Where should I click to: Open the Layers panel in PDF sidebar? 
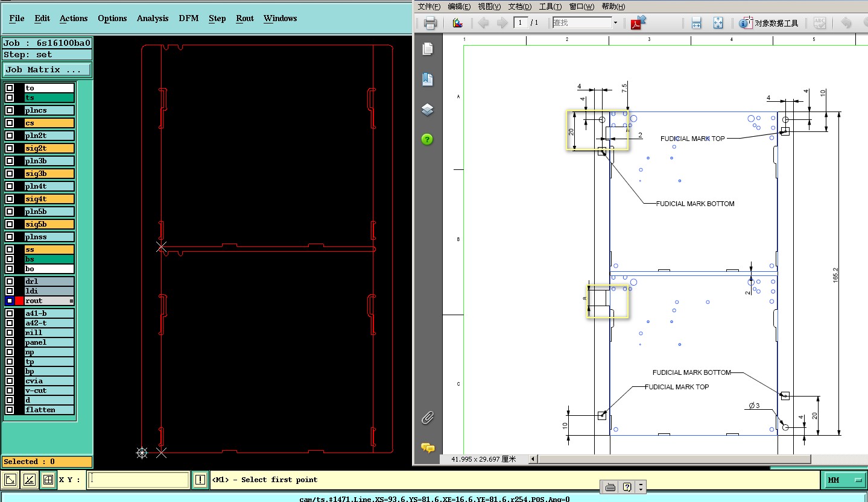point(427,109)
